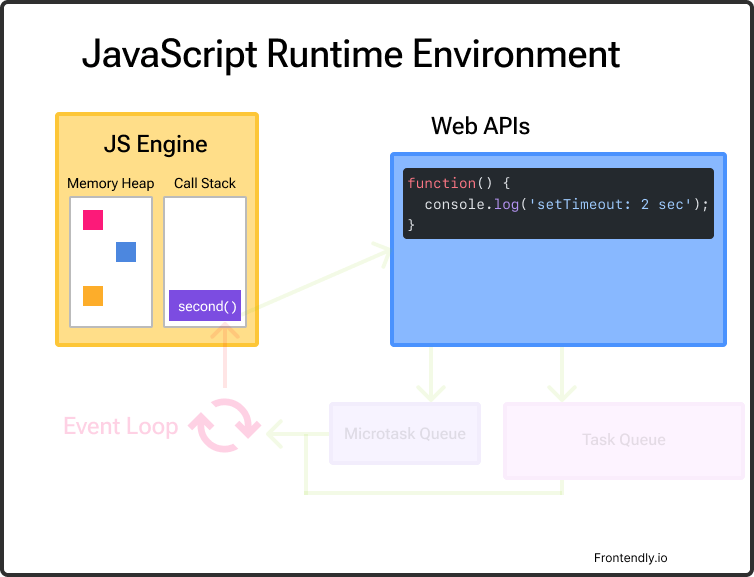Select the Memory Heap label

point(110,183)
